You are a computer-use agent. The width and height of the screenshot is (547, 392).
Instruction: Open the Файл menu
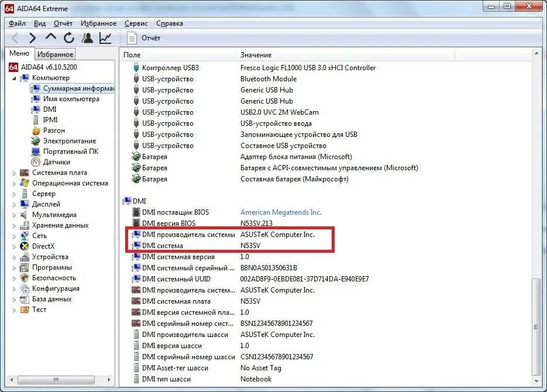17,23
